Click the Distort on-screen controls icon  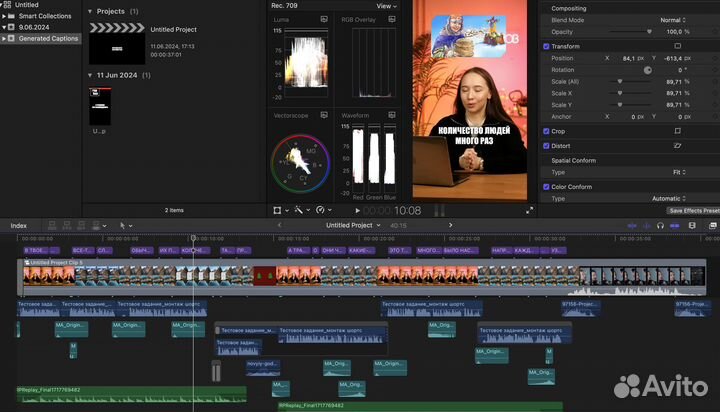pos(677,145)
